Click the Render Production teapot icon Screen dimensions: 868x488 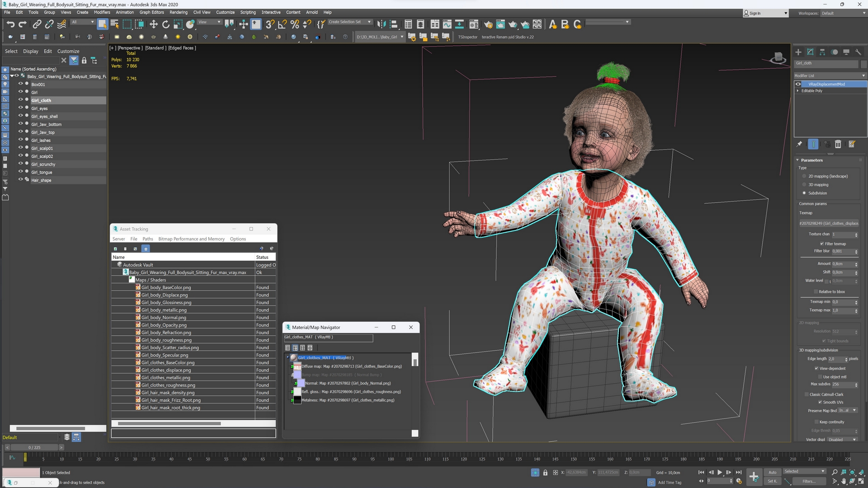coord(513,24)
